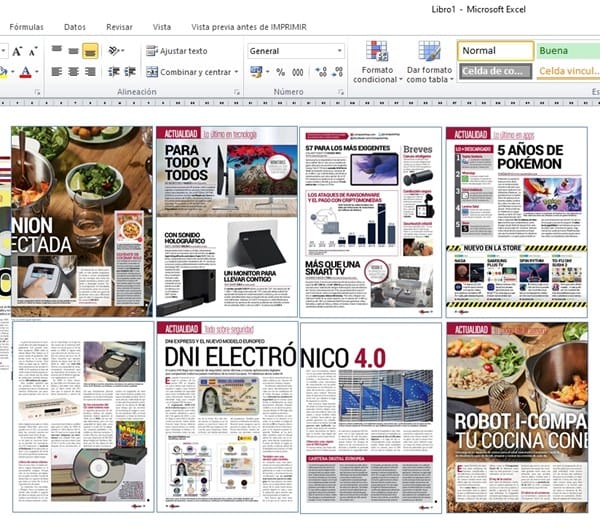Expand the orientation dropdown arrow
The image size is (600, 530).
pyautogui.click(x=123, y=50)
